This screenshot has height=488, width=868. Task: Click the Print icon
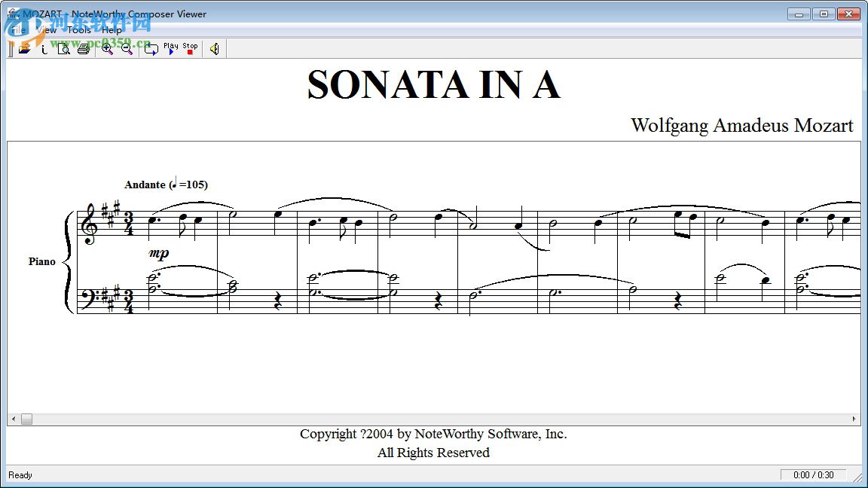[x=84, y=48]
